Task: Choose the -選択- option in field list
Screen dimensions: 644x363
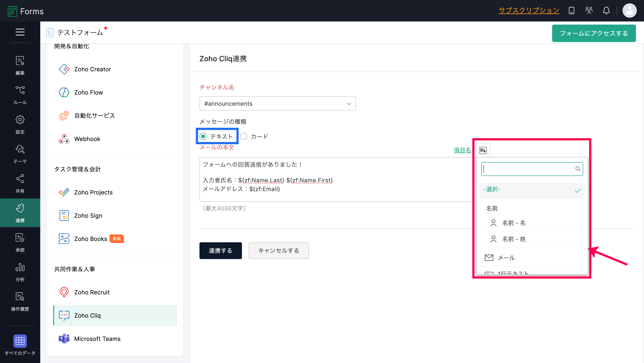Action: coord(532,191)
